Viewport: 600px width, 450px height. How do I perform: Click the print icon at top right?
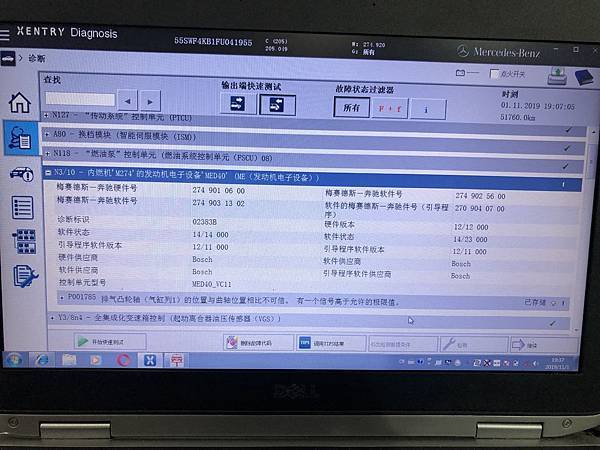(557, 76)
